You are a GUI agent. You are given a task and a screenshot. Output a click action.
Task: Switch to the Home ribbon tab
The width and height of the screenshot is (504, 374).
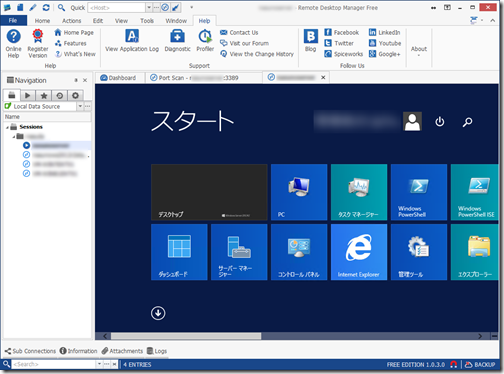click(x=42, y=21)
